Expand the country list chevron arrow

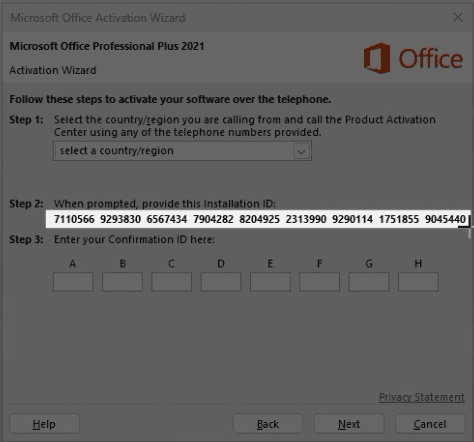pyautogui.click(x=301, y=152)
